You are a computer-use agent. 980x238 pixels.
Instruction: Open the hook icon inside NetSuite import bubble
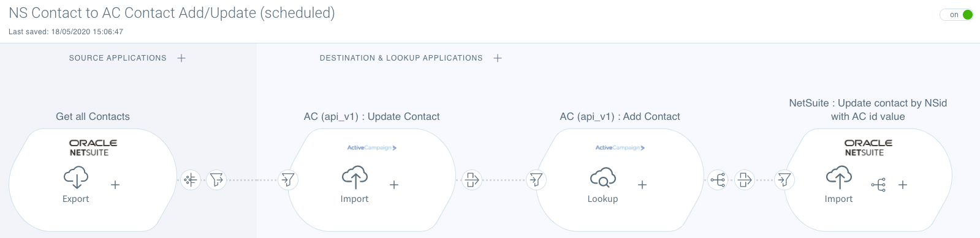878,185
